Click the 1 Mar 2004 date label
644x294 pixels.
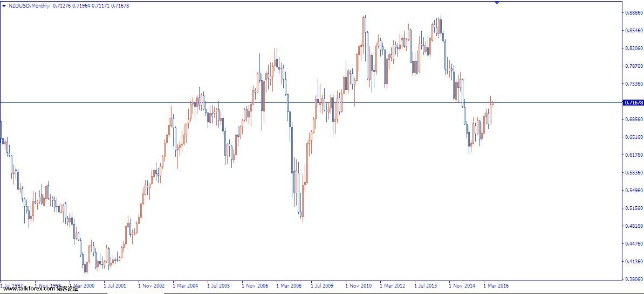point(185,285)
